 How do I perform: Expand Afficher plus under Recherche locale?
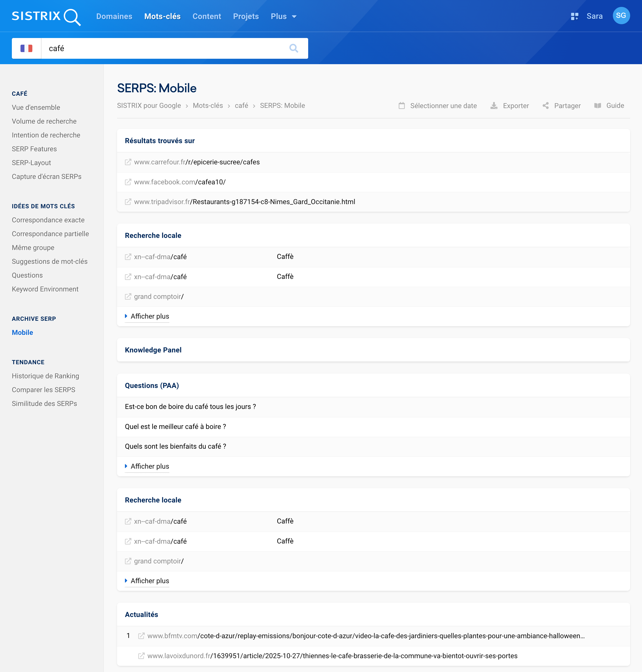(x=147, y=316)
